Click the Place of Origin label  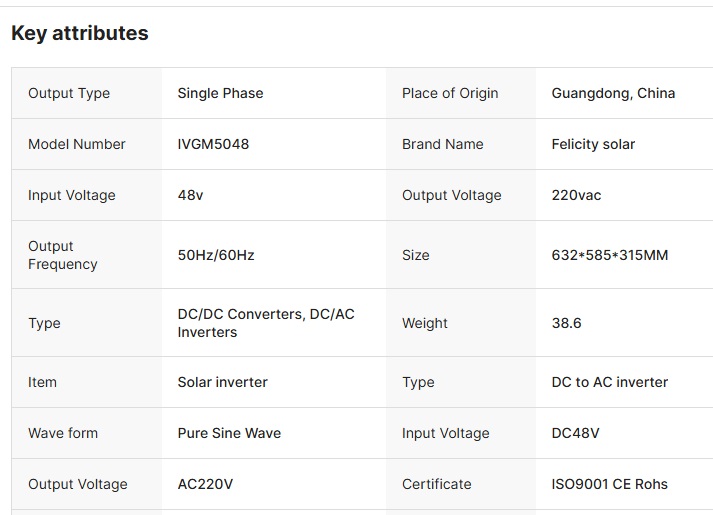[450, 93]
